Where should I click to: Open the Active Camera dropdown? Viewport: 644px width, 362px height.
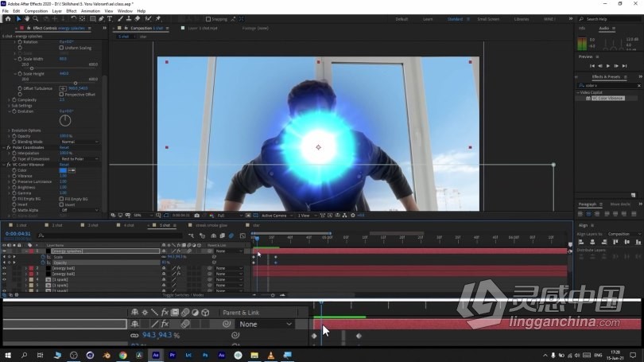(x=277, y=216)
